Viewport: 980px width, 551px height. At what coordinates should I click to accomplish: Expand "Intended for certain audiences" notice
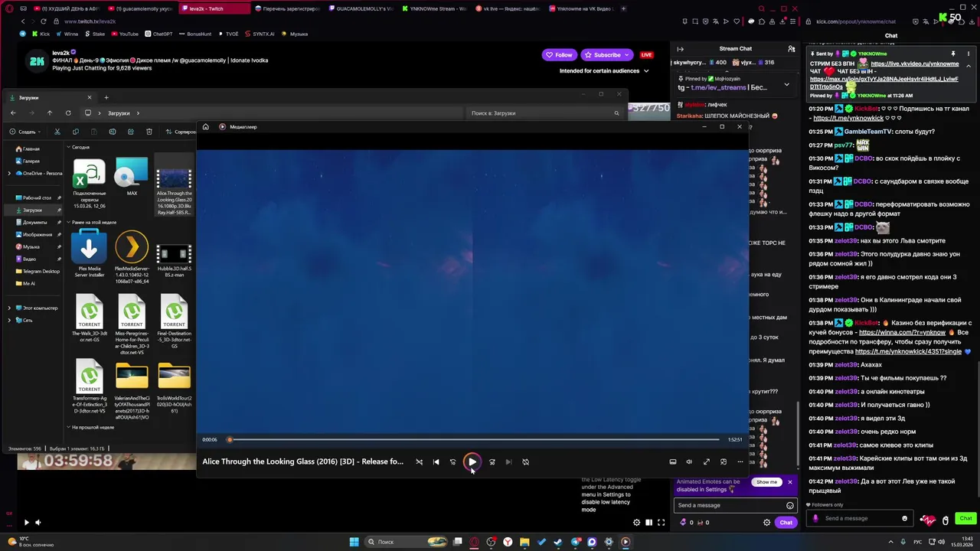click(604, 70)
